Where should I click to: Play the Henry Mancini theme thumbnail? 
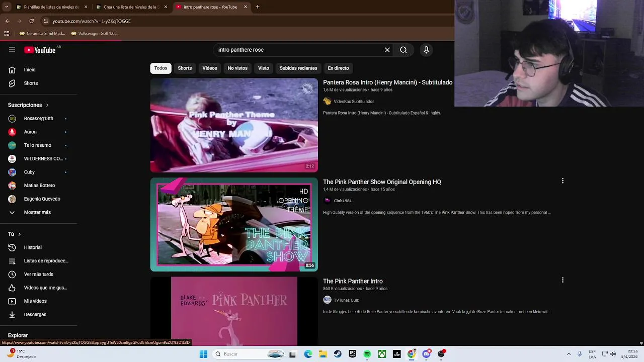pyautogui.click(x=234, y=125)
